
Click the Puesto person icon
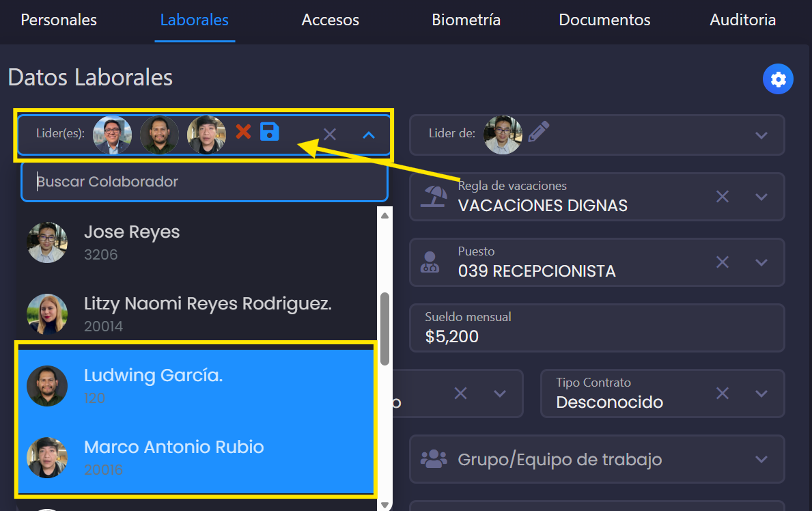click(430, 262)
